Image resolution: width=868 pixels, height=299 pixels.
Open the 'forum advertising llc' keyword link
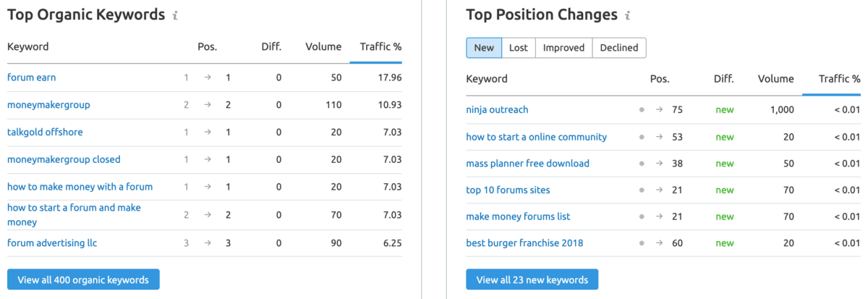tap(52, 243)
